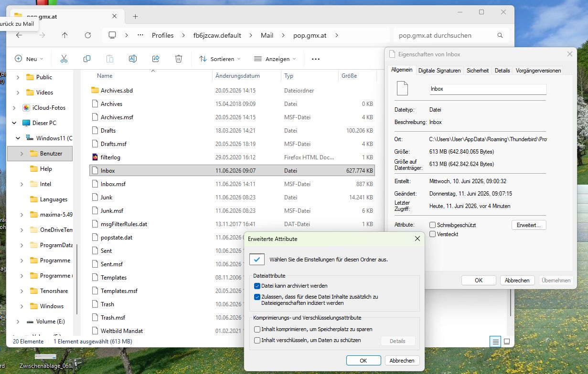Click Abbrechen in Eigenschaften von Inbox dialog
Image resolution: width=588 pixels, height=374 pixels.
pyautogui.click(x=517, y=280)
